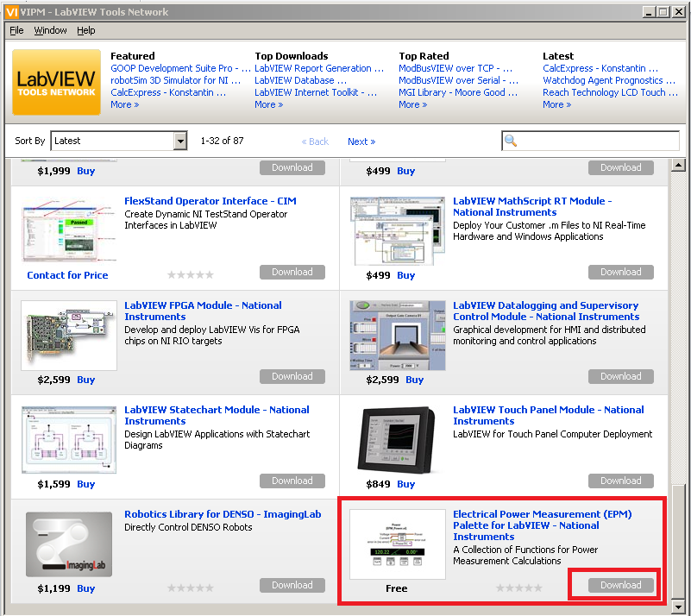Rate the Robotics Library using the stars
This screenshot has width=691, height=616.
[191, 586]
